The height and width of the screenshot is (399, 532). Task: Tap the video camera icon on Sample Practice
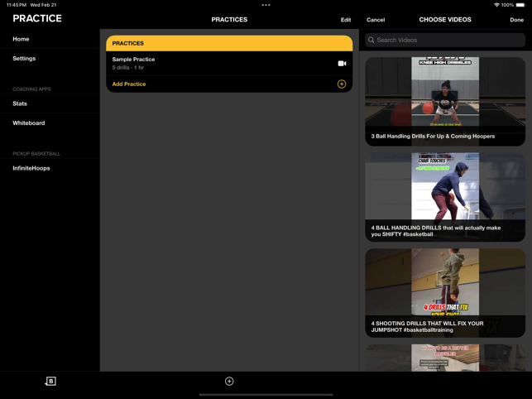tap(342, 64)
